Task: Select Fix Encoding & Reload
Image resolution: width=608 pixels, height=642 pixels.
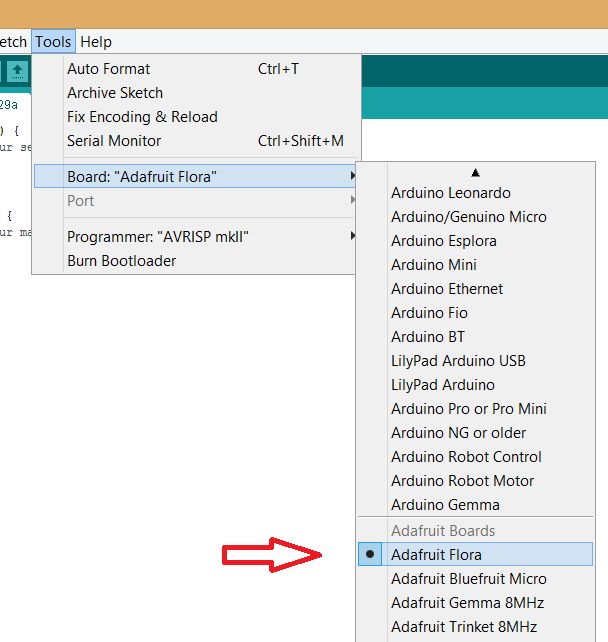Action: click(196, 117)
